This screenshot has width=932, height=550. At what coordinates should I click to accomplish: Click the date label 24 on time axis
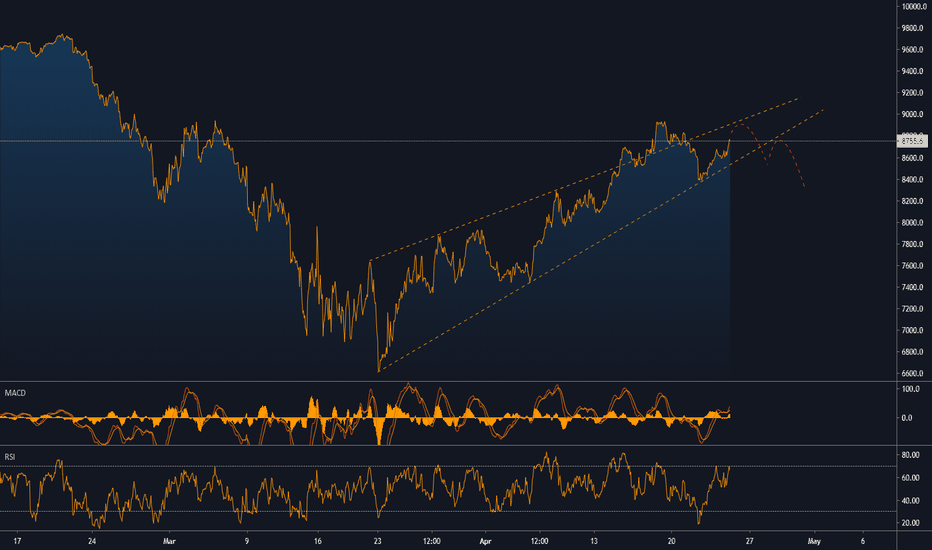(92, 541)
